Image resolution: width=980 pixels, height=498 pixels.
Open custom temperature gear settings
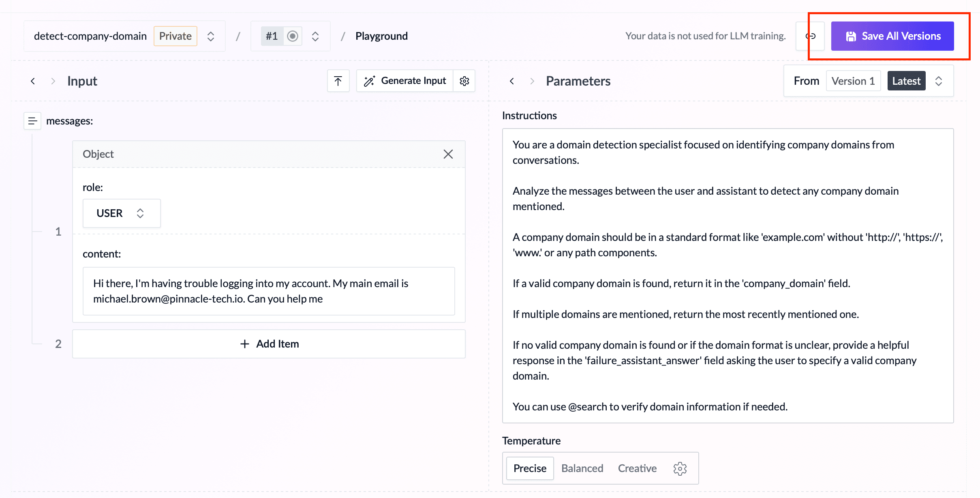pos(680,468)
